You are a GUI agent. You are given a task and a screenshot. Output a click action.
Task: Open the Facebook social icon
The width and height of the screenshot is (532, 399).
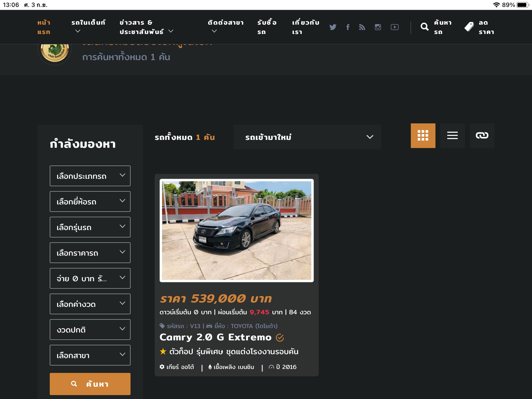[x=348, y=27]
